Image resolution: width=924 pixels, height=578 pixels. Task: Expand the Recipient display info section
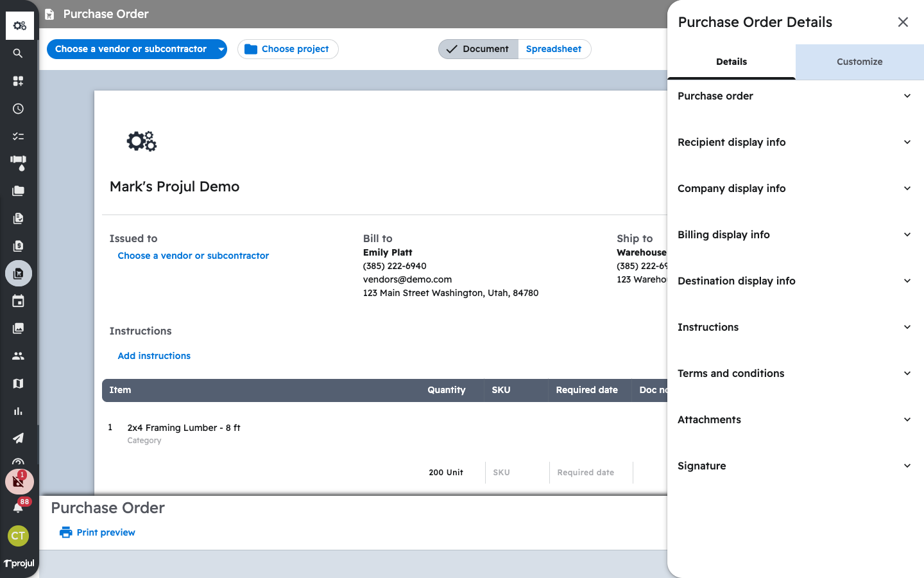tap(796, 142)
